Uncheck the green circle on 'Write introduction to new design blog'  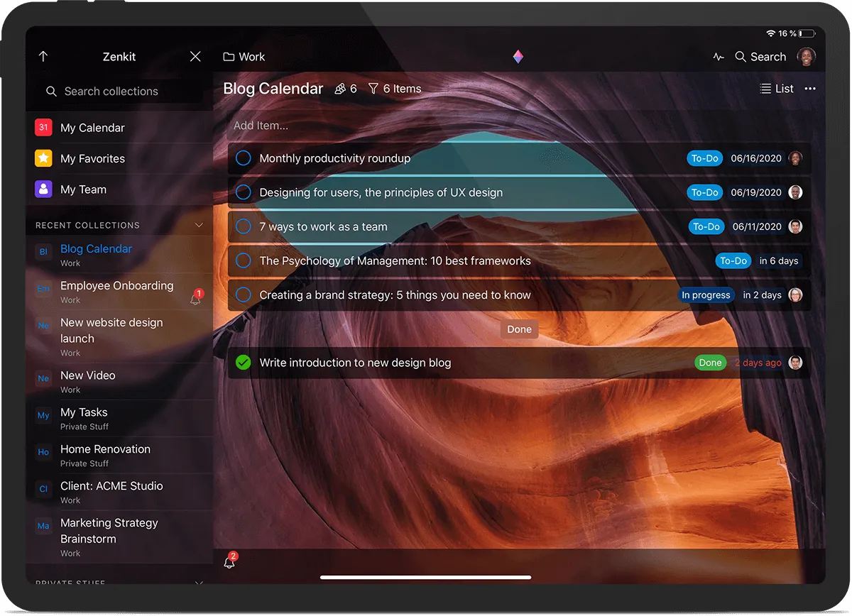(x=243, y=362)
